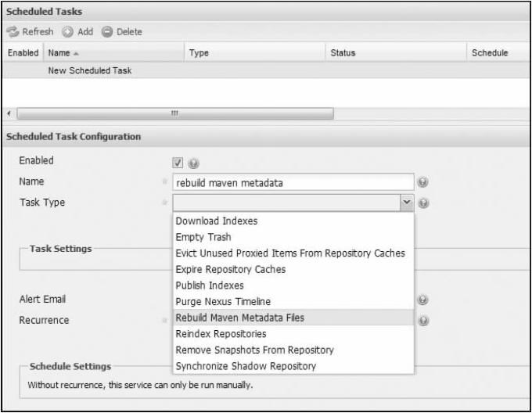Click help icon on Alert Email row
The image size is (532, 413).
423,300
